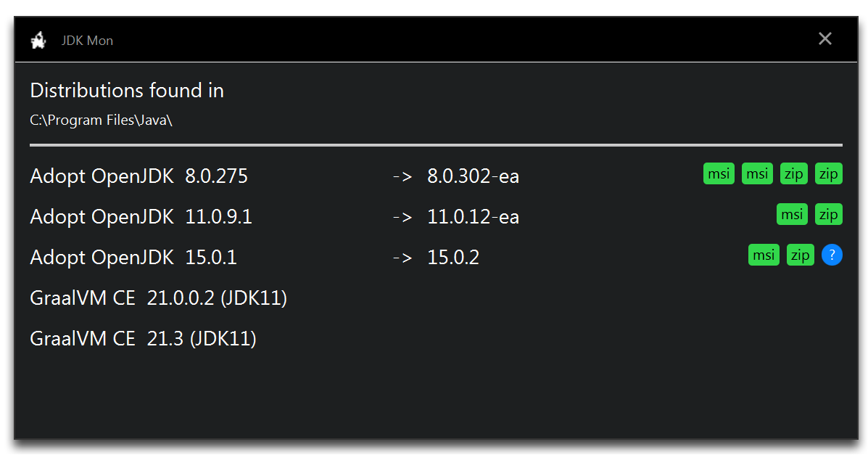Click the first msi badge for OpenJDK 8.0.275
The image size is (868, 455).
coord(719,173)
